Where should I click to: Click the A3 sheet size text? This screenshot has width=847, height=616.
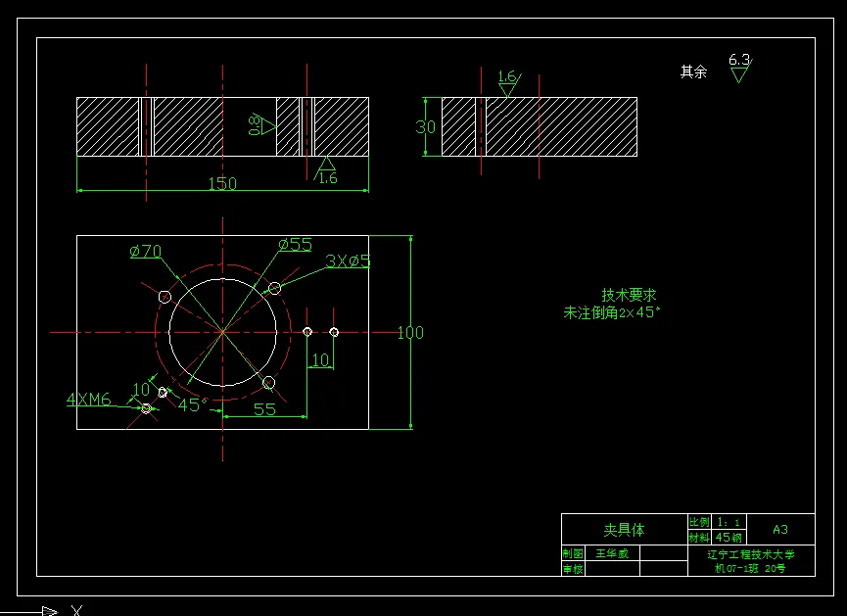click(x=780, y=530)
